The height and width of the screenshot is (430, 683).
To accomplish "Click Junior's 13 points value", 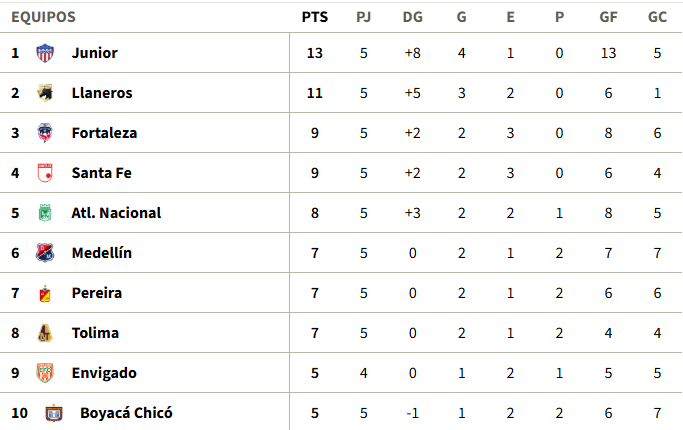I will pyautogui.click(x=314, y=53).
